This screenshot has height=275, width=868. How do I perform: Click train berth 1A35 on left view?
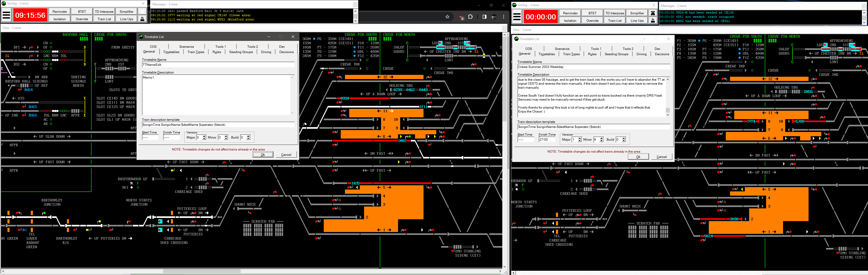point(356,183)
